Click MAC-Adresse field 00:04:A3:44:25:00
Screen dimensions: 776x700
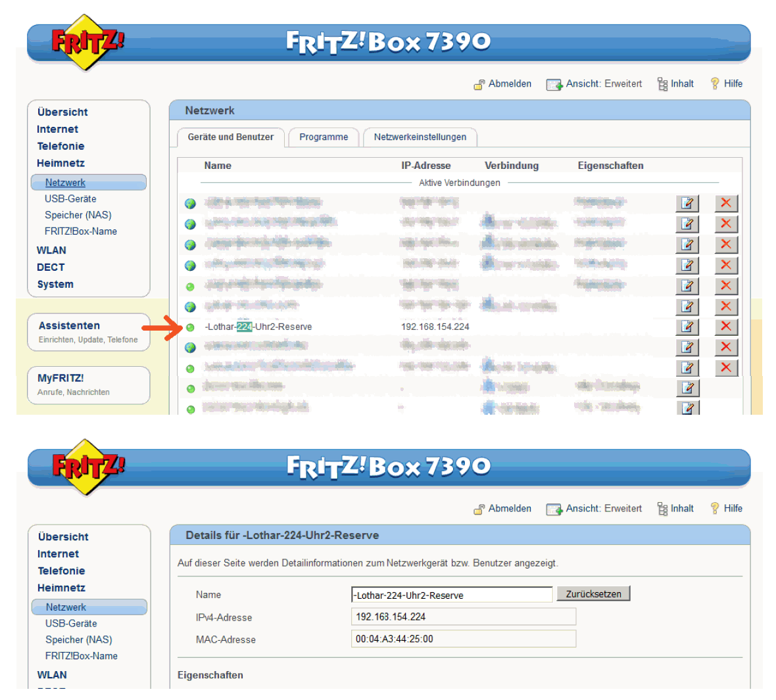[x=464, y=639]
